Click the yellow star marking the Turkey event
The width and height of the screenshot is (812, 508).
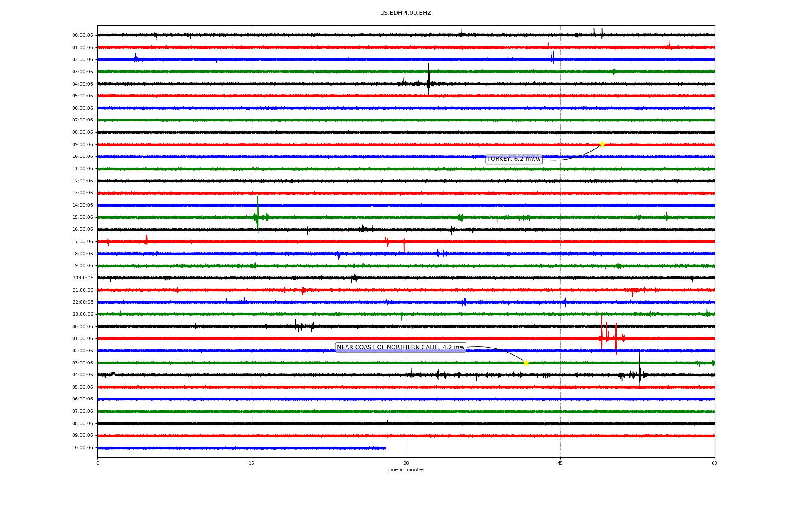(602, 144)
